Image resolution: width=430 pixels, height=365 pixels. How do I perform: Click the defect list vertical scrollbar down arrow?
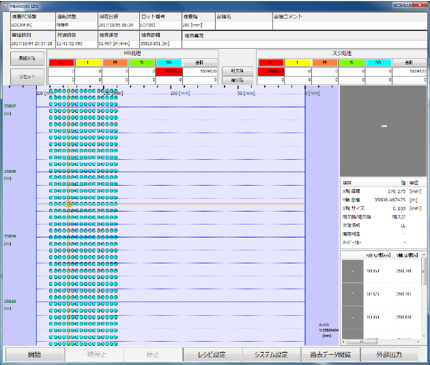[424, 336]
